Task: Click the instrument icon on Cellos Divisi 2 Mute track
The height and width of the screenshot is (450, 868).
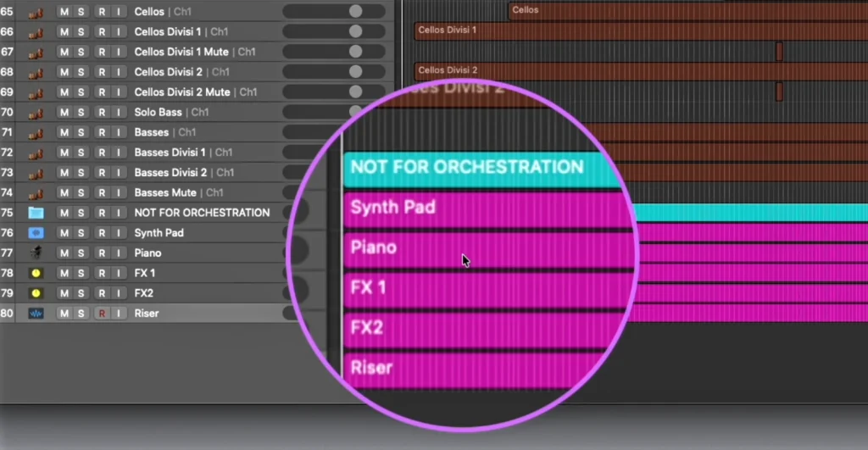Action: 36,92
